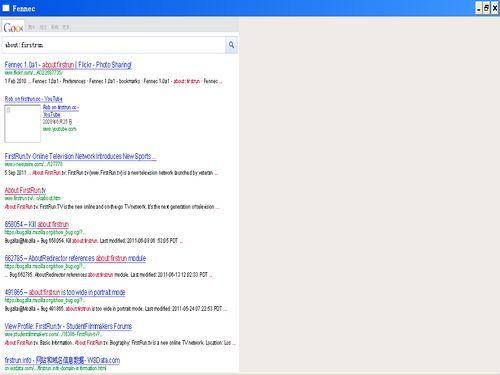Open the 'firstrun.info' WSData.com result
Image resolution: width=500 pixels, height=375 pixels.
point(62,360)
